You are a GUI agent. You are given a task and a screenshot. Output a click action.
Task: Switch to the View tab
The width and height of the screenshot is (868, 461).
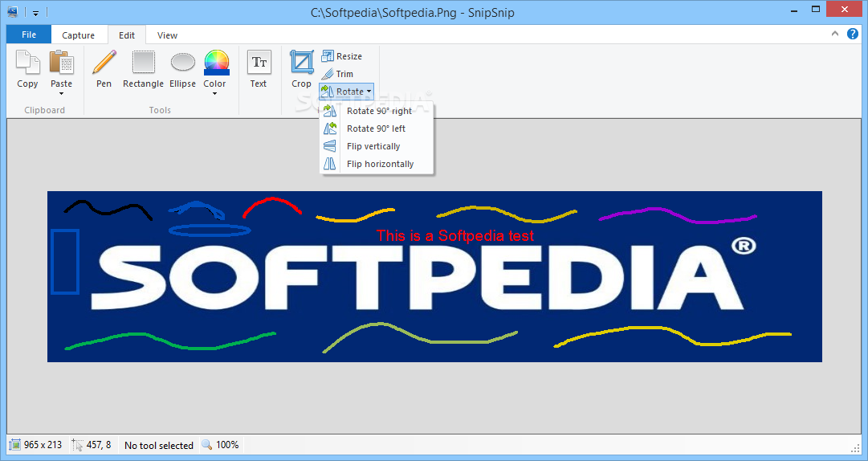167,35
